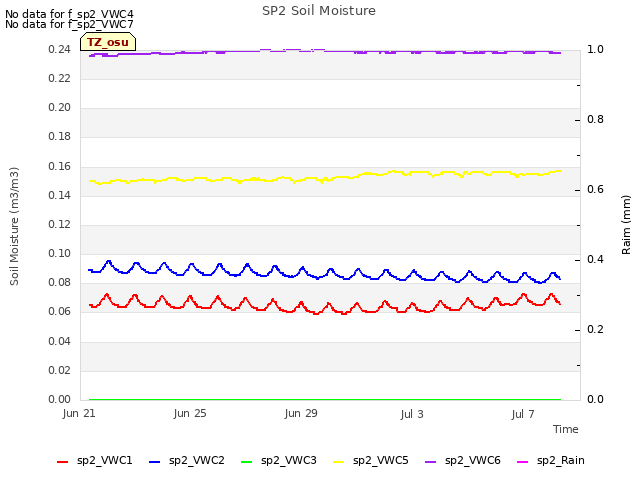
Task: Click the red sp2_VWC1 legend swatch
Action: click(62, 462)
